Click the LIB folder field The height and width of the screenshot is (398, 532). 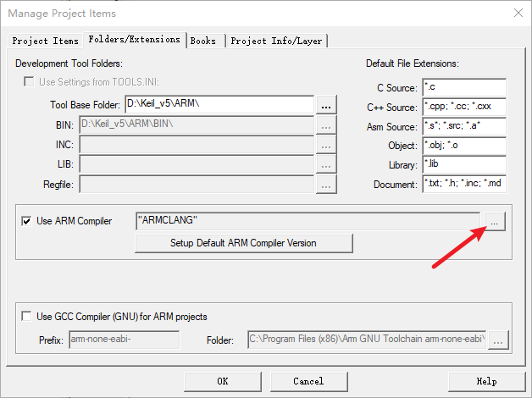tap(197, 164)
